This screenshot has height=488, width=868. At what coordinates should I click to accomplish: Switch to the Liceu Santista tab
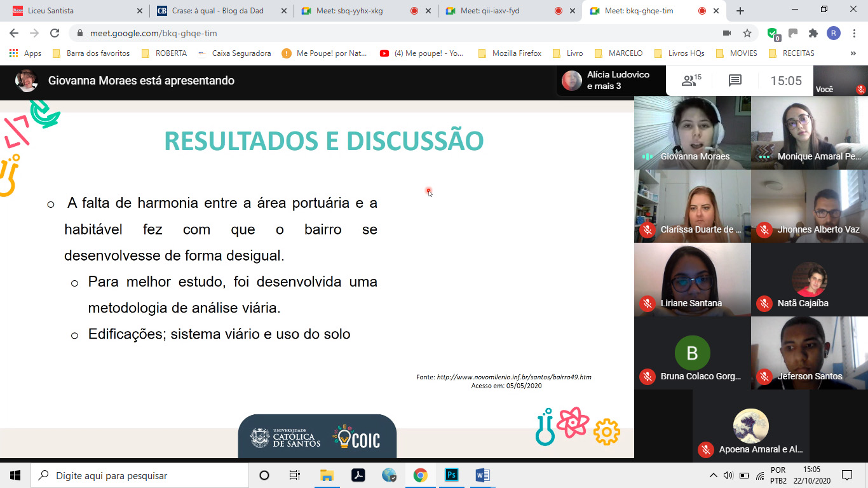[75, 11]
